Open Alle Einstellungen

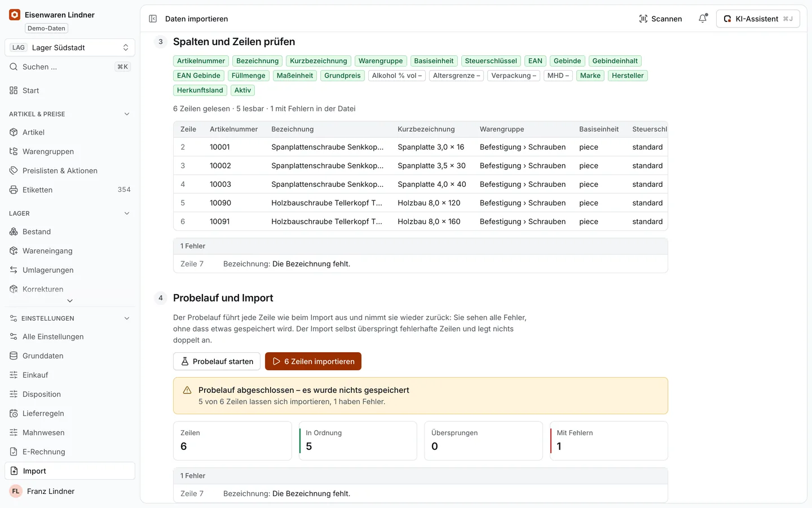click(70, 336)
